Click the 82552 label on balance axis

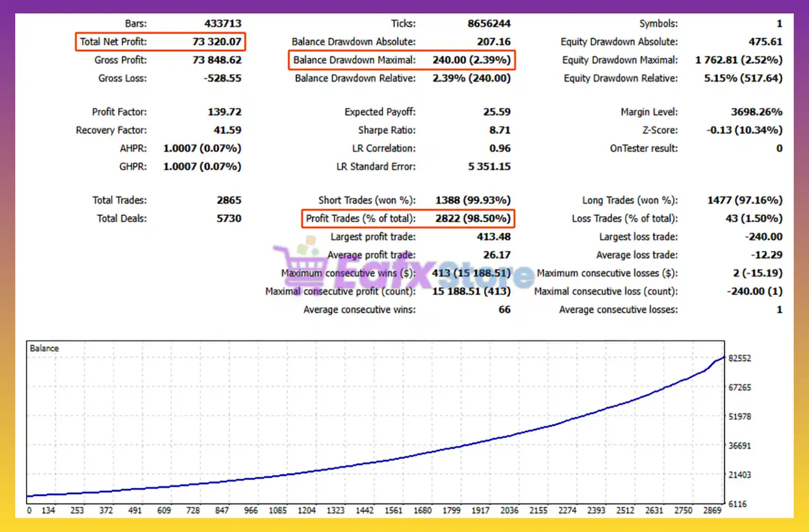pyautogui.click(x=739, y=358)
